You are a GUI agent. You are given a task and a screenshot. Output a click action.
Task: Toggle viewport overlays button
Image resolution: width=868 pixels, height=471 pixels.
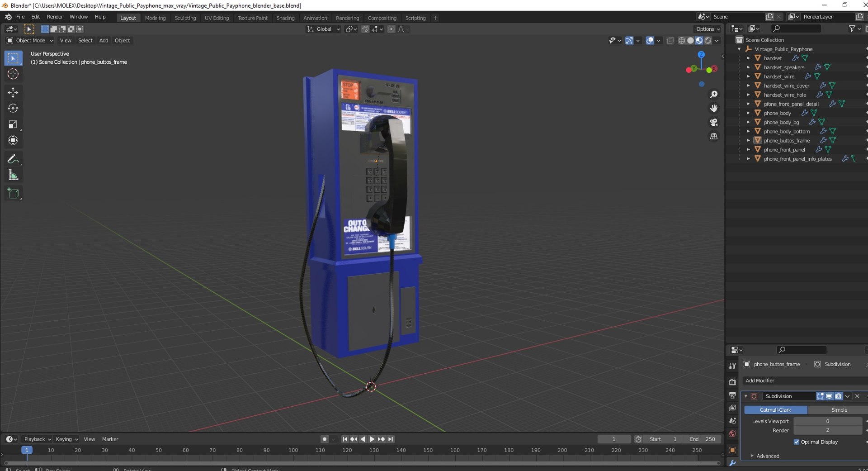pos(650,41)
